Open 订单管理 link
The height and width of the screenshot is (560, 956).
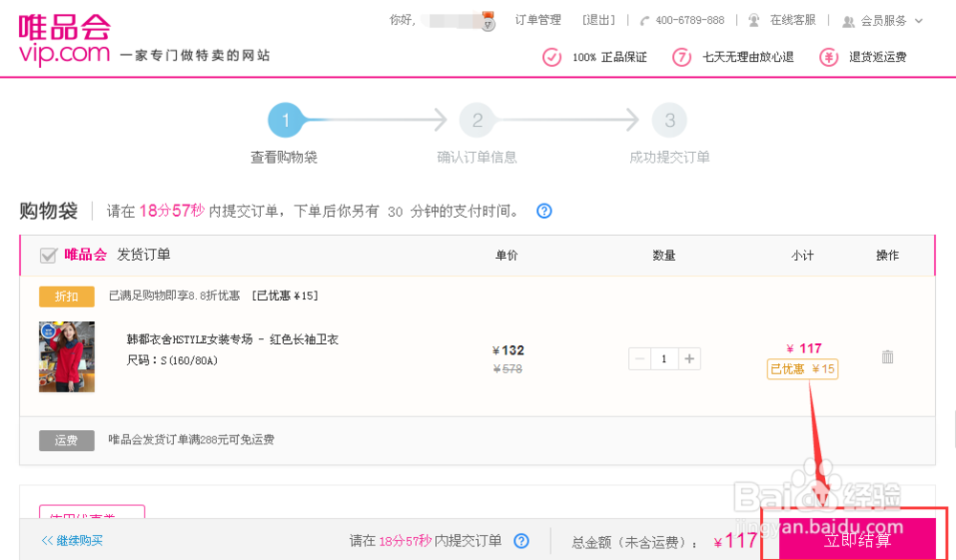537,20
